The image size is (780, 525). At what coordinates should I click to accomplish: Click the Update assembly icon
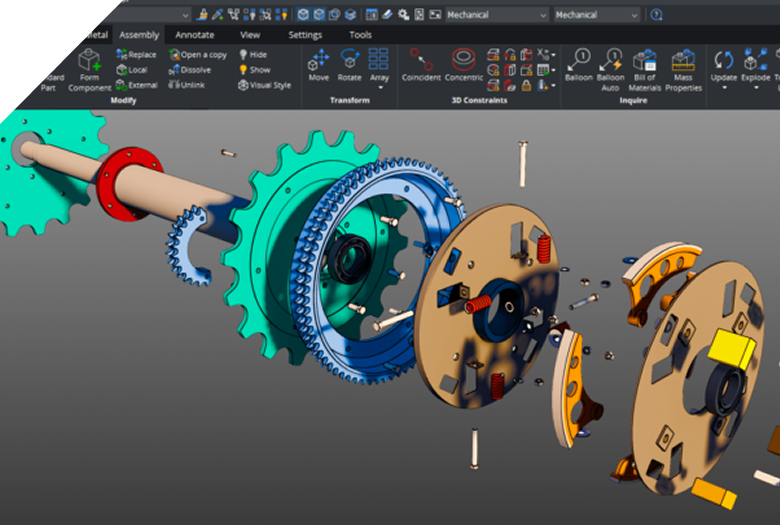[x=724, y=60]
